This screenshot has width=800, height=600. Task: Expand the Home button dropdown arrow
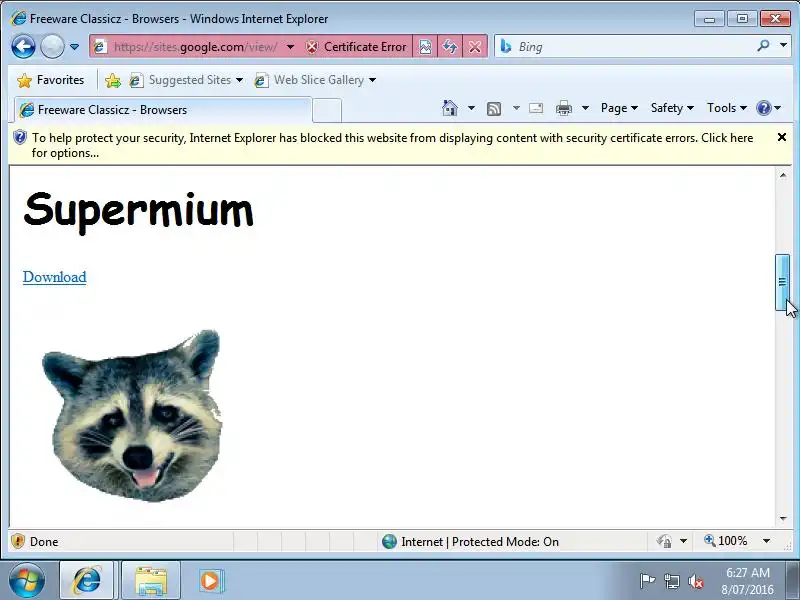pyautogui.click(x=471, y=108)
